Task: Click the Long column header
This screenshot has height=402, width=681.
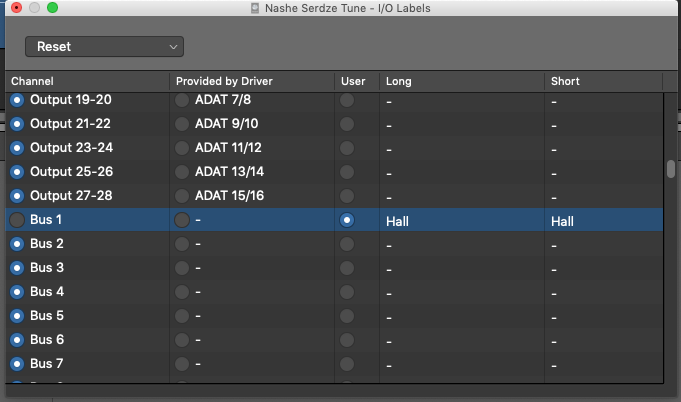Action: 461,81
